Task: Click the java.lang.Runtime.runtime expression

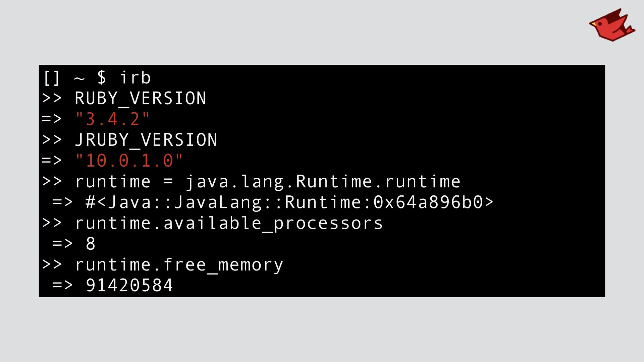Action: pyautogui.click(x=323, y=182)
